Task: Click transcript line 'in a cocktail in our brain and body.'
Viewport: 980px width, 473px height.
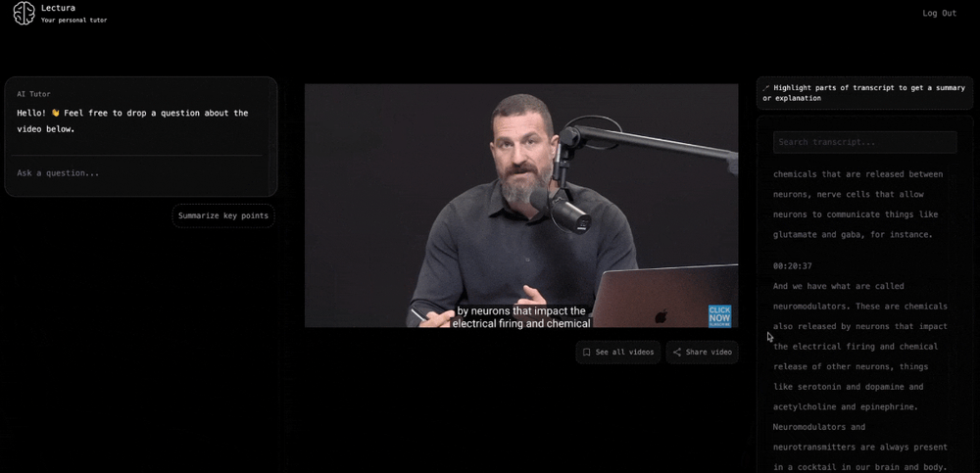Action: (x=860, y=467)
